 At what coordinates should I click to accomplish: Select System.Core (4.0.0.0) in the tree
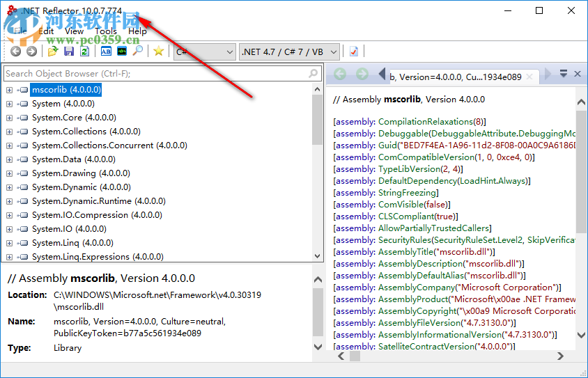(75, 118)
